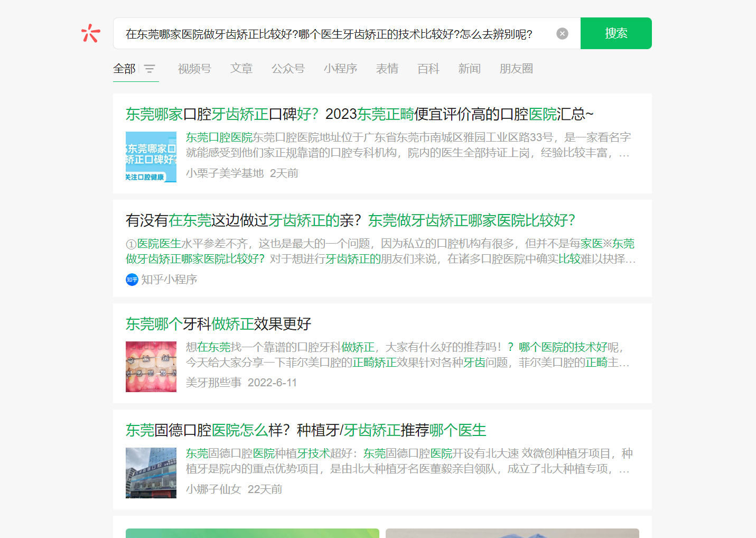Open the filter icon next to 全部
756x538 pixels.
(x=150, y=69)
